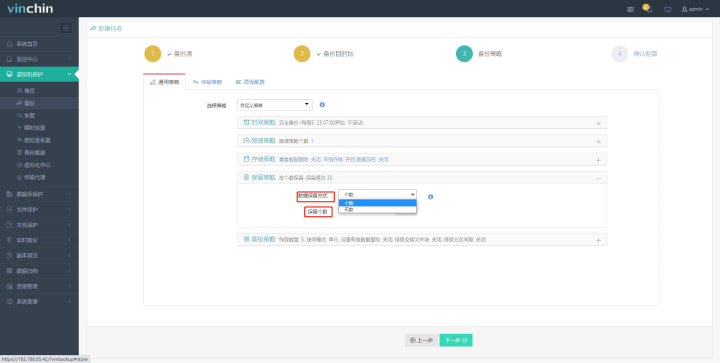The width and height of the screenshot is (720, 363).
Task: Expand the 时间策略 section plus sign
Action: [598, 123]
